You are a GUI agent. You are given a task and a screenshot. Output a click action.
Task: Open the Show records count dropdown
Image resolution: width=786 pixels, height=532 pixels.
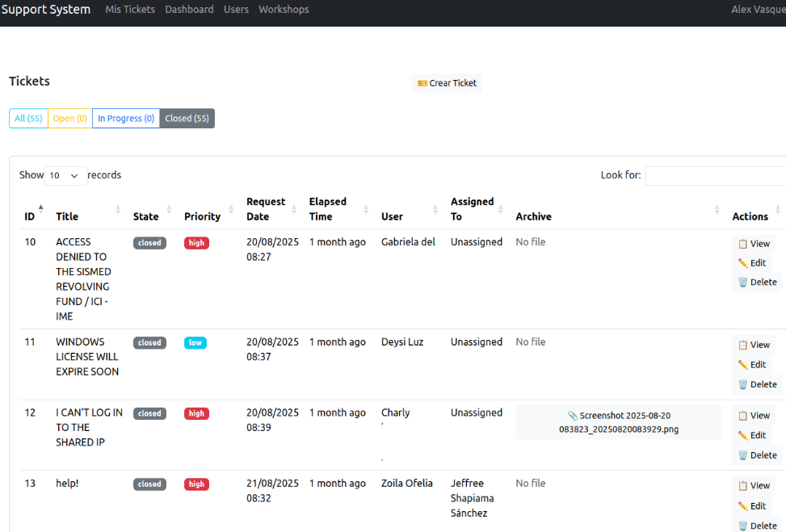pyautogui.click(x=65, y=175)
